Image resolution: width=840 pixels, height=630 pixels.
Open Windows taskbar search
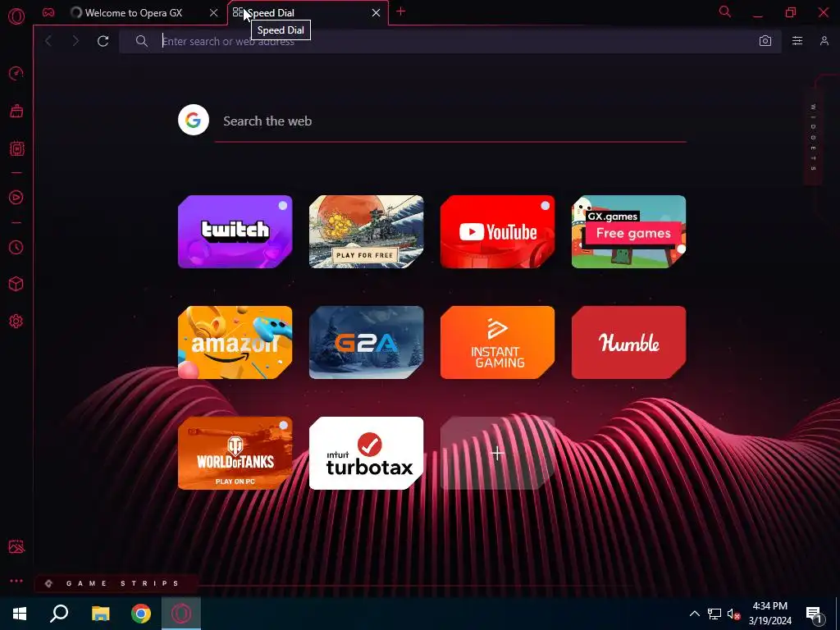pos(59,614)
